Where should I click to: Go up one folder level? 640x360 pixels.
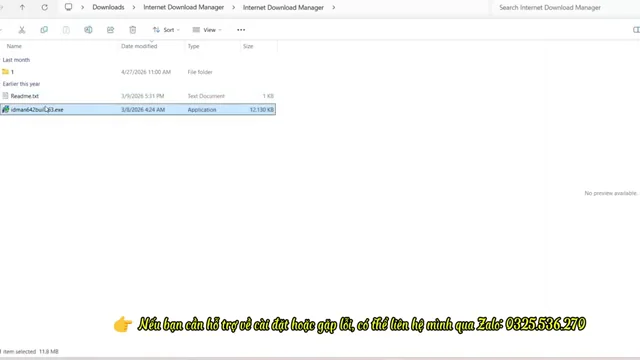pyautogui.click(x=22, y=7)
